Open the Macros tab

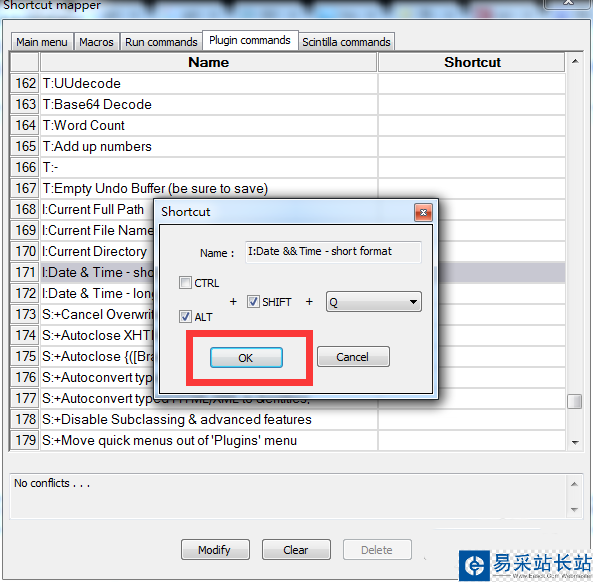[96, 42]
